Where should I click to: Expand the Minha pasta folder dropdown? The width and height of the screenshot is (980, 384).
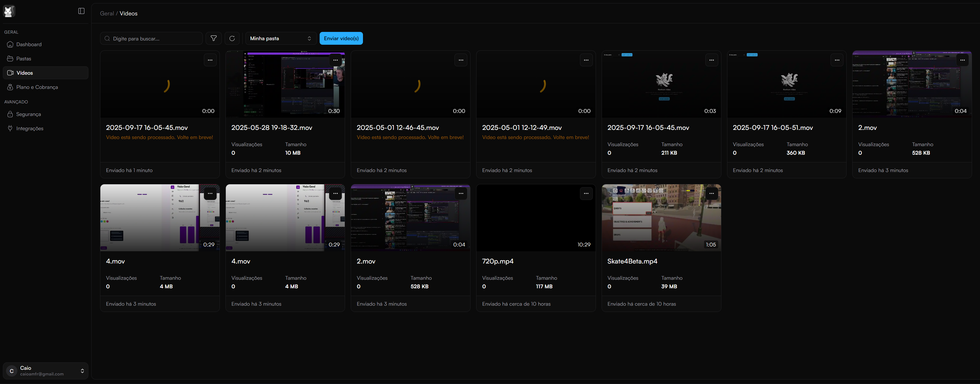(281, 38)
